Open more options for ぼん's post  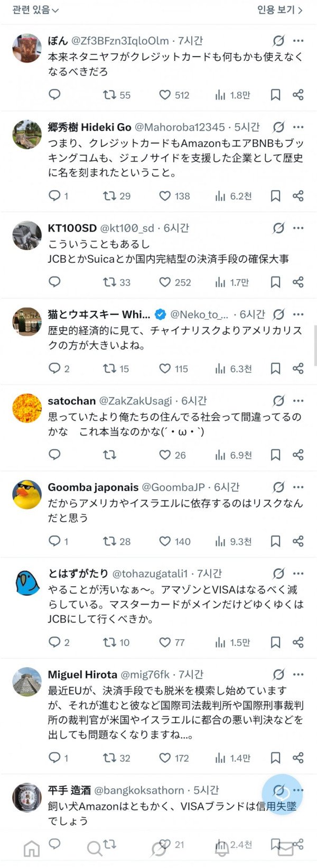tap(299, 41)
